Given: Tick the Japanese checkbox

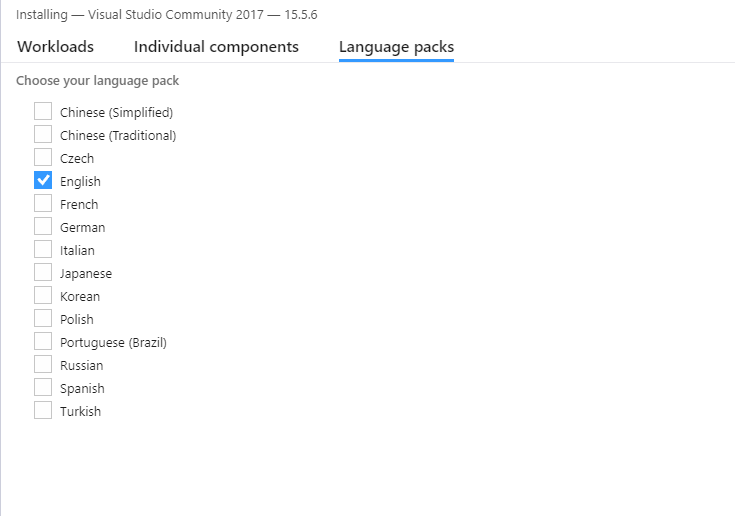Looking at the screenshot, I should click(43, 272).
